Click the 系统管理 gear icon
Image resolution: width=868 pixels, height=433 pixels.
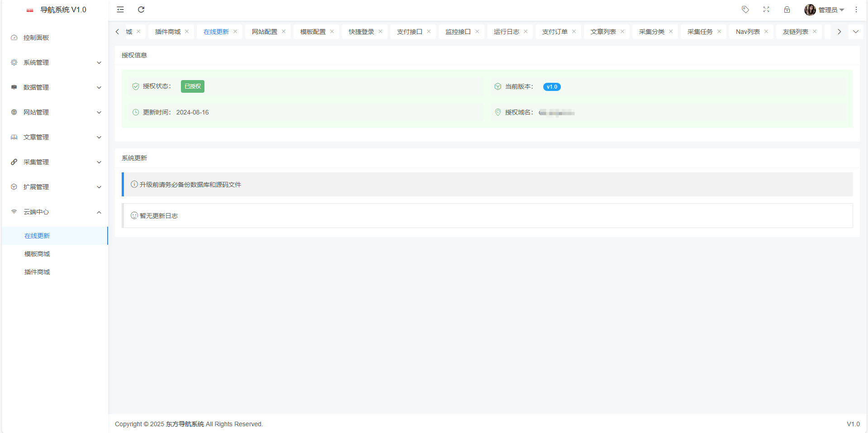14,62
